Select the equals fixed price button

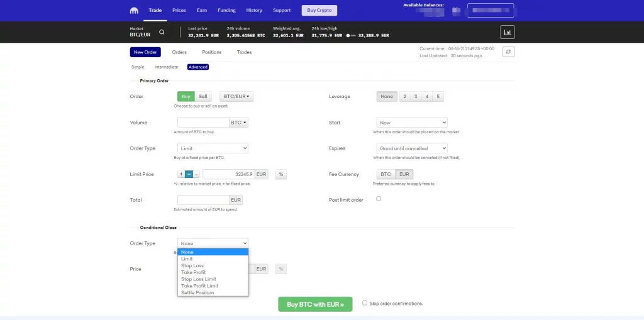189,174
